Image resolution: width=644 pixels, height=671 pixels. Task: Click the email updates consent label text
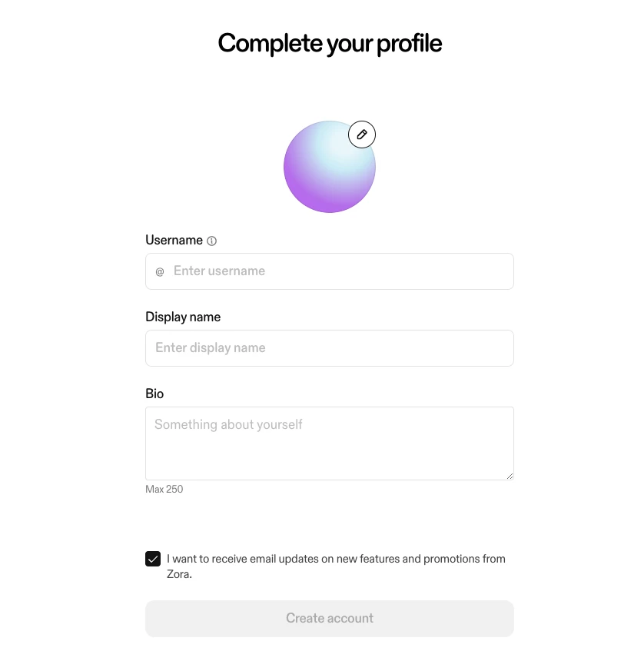coord(336,559)
